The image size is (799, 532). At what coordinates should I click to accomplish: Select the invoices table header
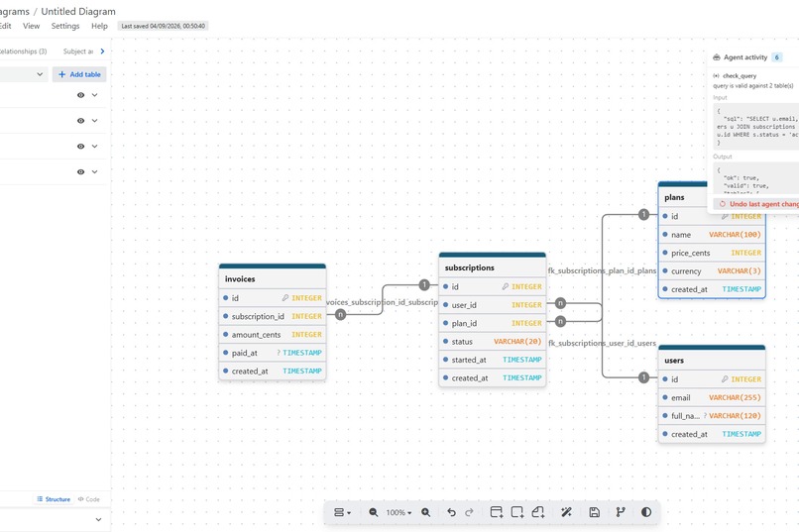point(272,279)
